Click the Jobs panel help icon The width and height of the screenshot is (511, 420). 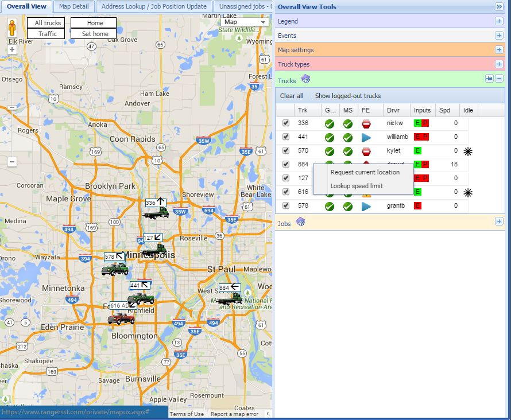[x=301, y=222]
